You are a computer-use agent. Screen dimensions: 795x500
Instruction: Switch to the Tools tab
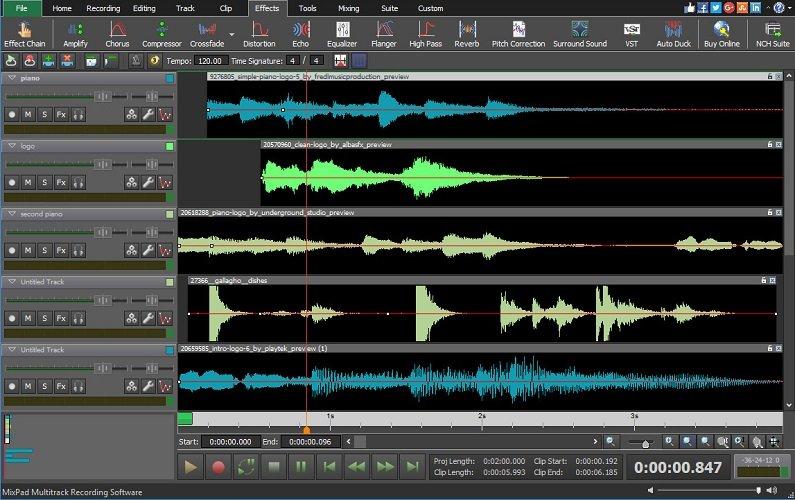coord(307,8)
